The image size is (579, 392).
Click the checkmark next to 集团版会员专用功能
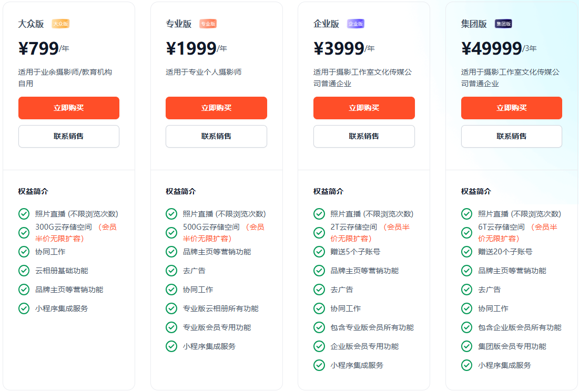click(466, 346)
